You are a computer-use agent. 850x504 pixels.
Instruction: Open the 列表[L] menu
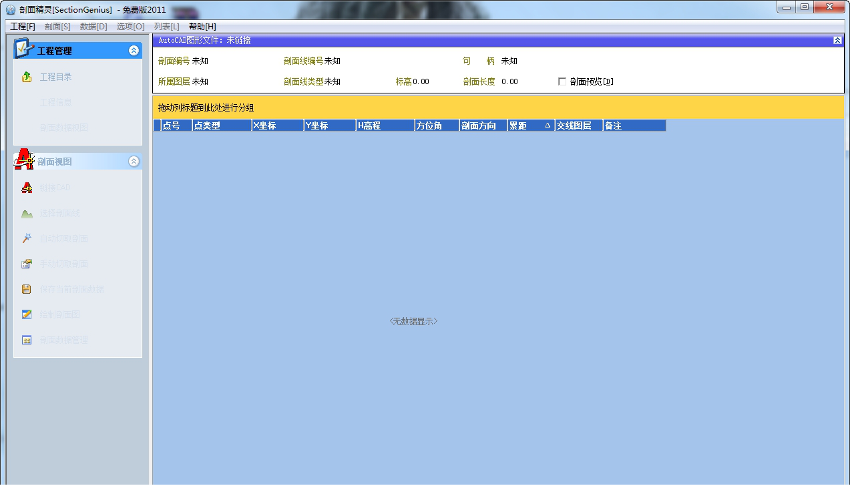click(x=166, y=26)
